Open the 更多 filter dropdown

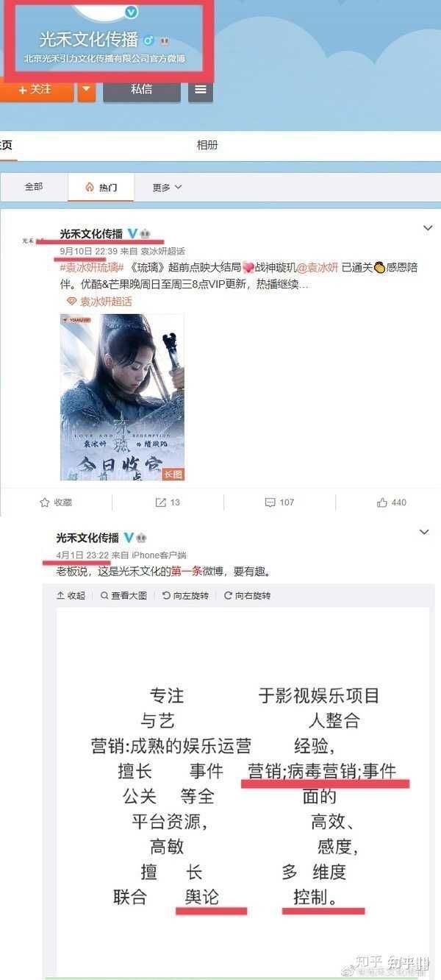pyautogui.click(x=168, y=188)
